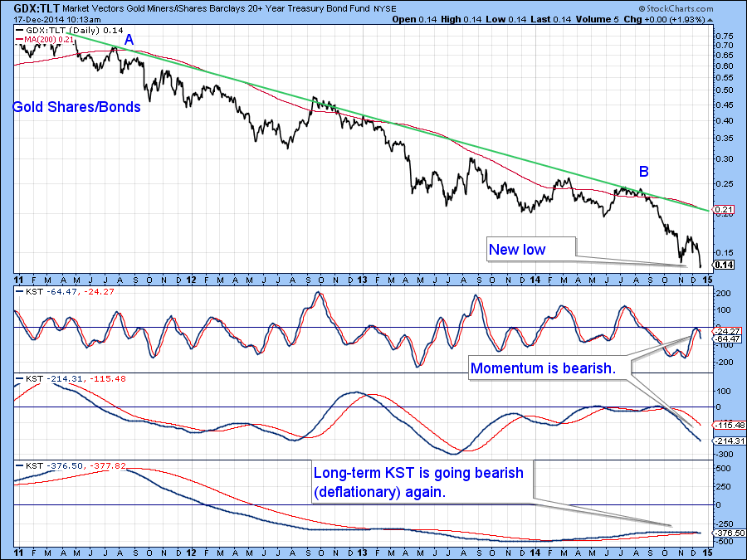
Task: Click the GDX:TLT ticker symbol title
Action: pyautogui.click(x=37, y=8)
